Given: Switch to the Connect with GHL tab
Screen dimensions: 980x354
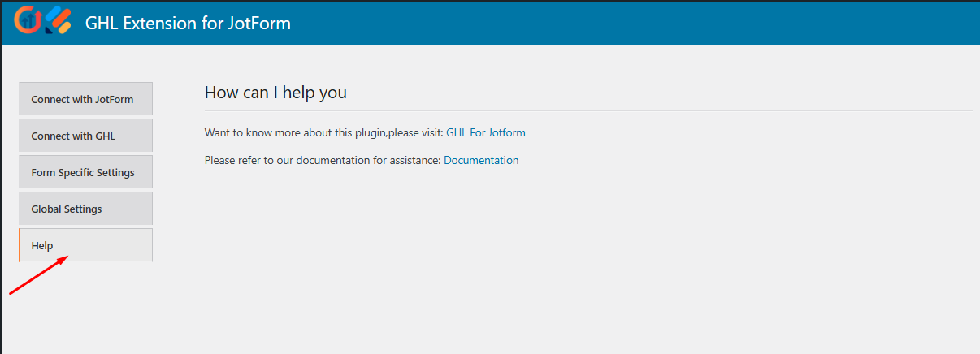Looking at the screenshot, I should pyautogui.click(x=85, y=136).
